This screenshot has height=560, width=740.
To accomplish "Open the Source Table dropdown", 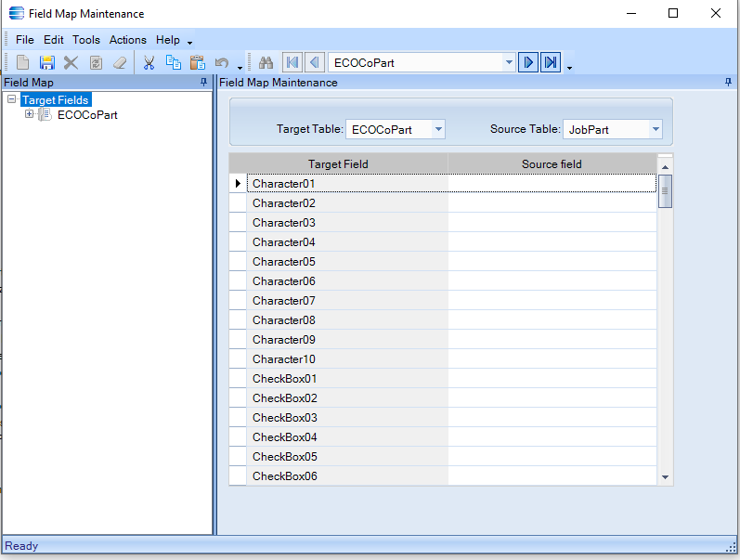I will coord(656,129).
